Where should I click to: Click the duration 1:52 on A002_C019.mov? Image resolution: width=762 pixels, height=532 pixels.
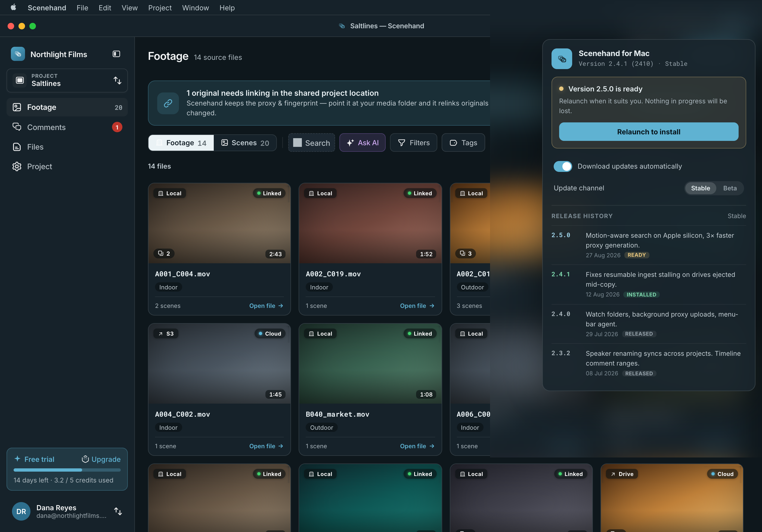pyautogui.click(x=426, y=254)
